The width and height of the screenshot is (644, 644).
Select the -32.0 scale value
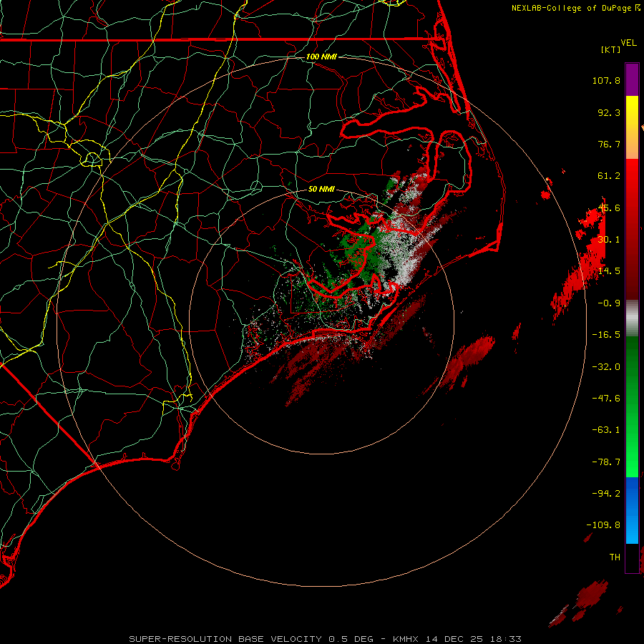[x=606, y=366]
